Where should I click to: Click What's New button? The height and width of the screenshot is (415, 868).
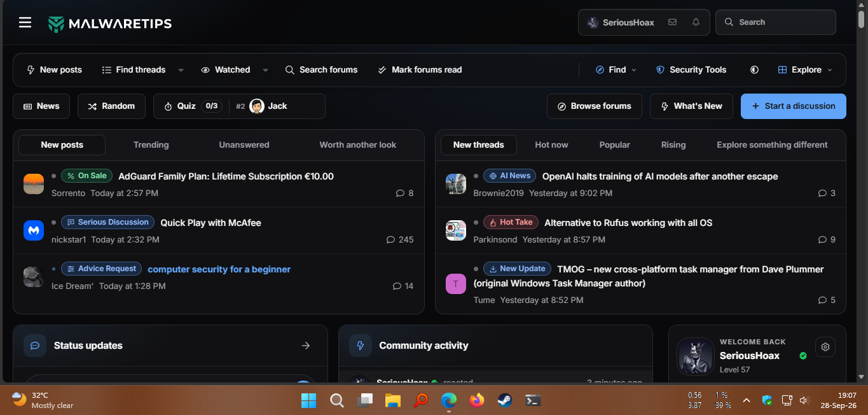coord(691,106)
